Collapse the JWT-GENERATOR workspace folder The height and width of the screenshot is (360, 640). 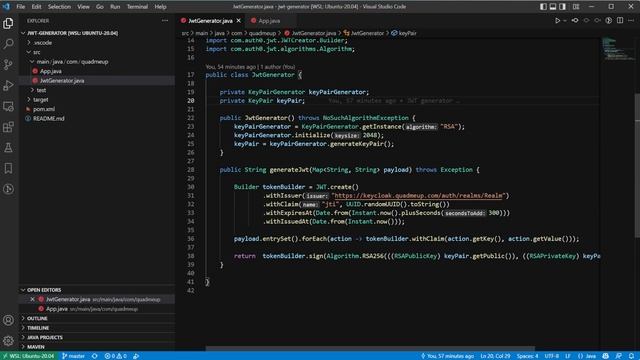coord(97,33)
